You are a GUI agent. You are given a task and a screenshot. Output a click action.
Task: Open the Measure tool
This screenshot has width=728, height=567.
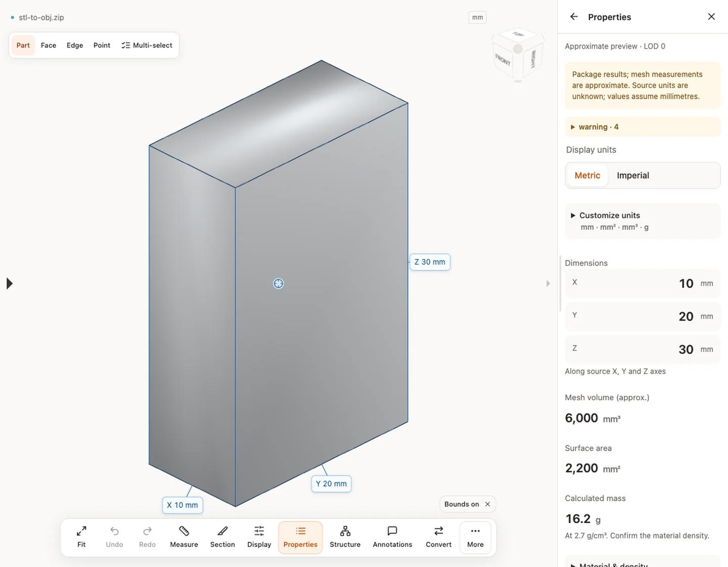184,537
